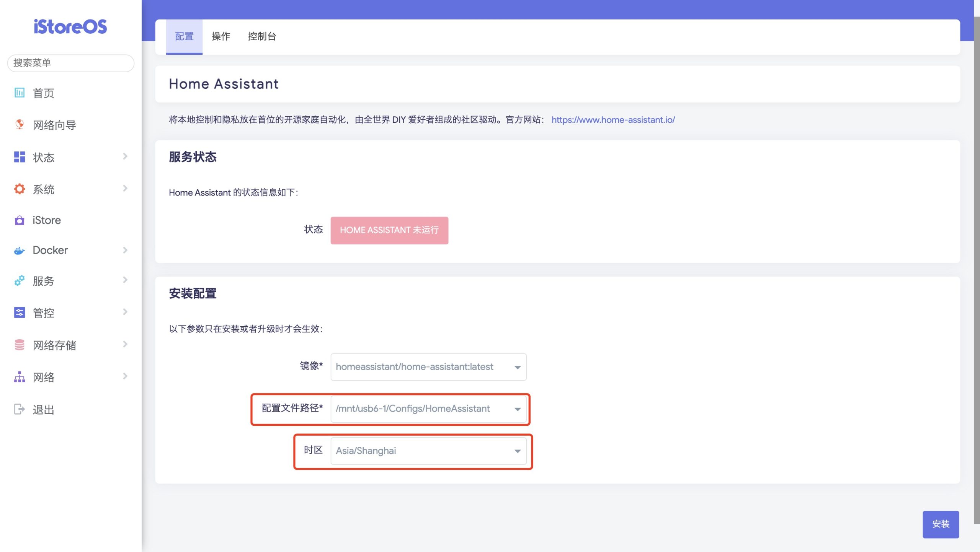Switch to the 操作 tab
The image size is (980, 552).
click(x=221, y=37)
